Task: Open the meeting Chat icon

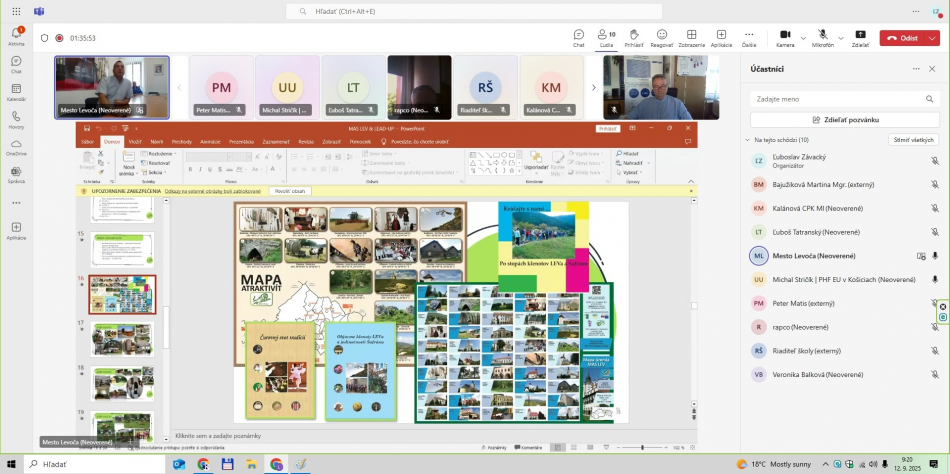Action: pyautogui.click(x=578, y=35)
